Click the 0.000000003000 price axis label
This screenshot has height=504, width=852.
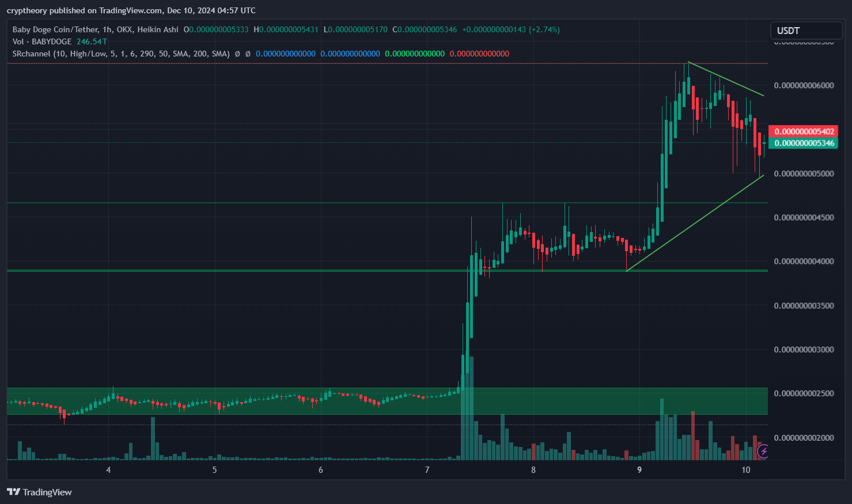(x=804, y=350)
